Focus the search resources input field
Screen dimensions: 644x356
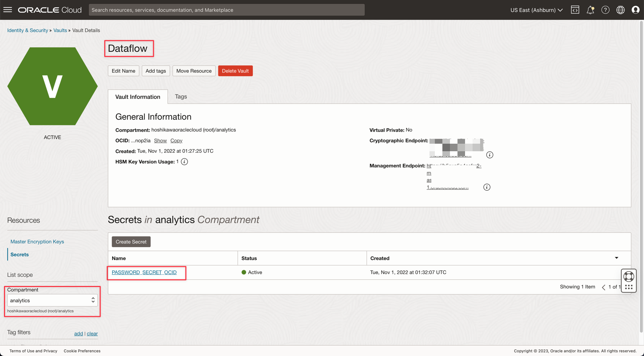tap(226, 10)
